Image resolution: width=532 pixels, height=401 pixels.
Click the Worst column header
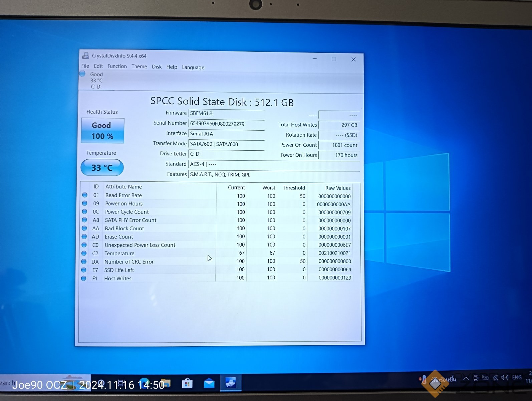pyautogui.click(x=269, y=188)
